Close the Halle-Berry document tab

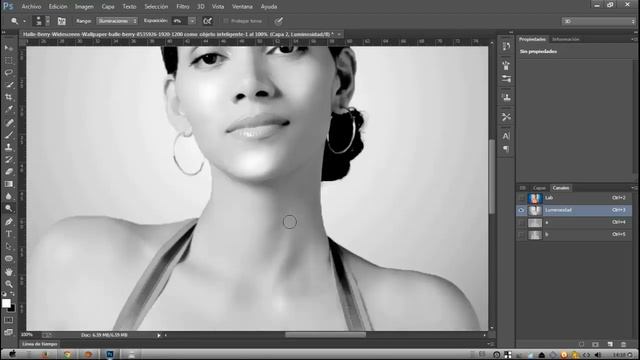pyautogui.click(x=339, y=34)
